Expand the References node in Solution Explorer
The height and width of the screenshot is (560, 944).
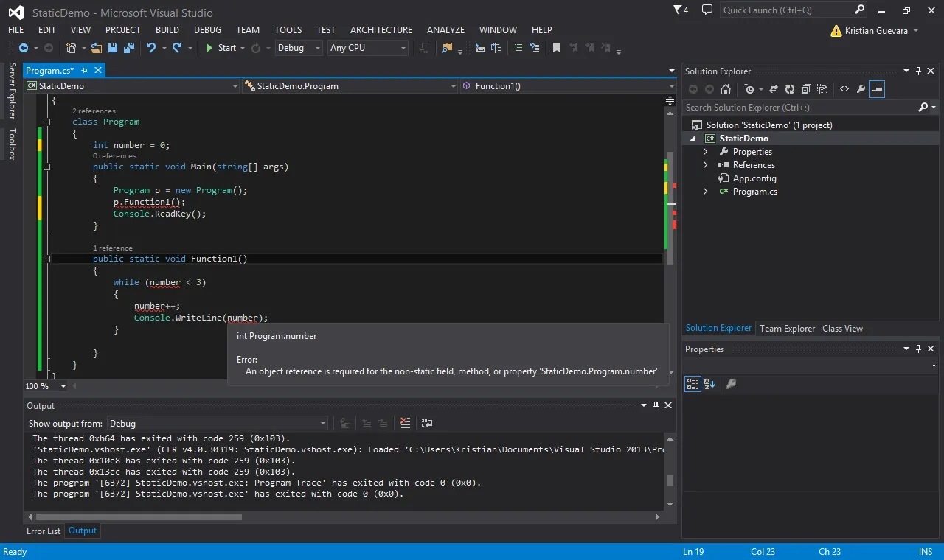click(x=706, y=165)
